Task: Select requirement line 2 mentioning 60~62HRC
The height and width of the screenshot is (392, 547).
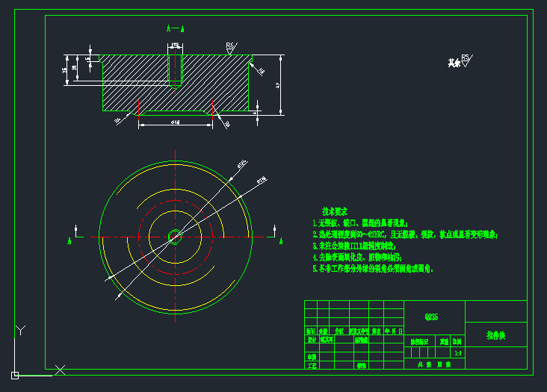Action: [405, 235]
